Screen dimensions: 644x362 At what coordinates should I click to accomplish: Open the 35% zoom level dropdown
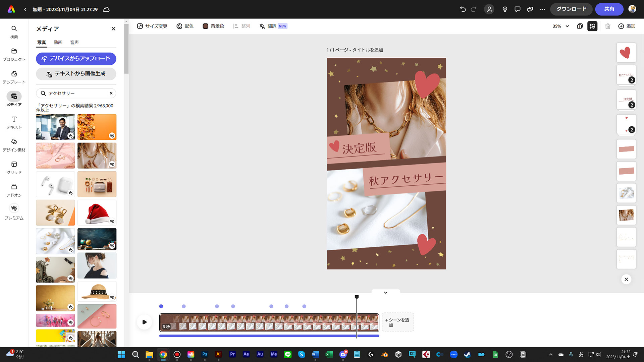(560, 26)
